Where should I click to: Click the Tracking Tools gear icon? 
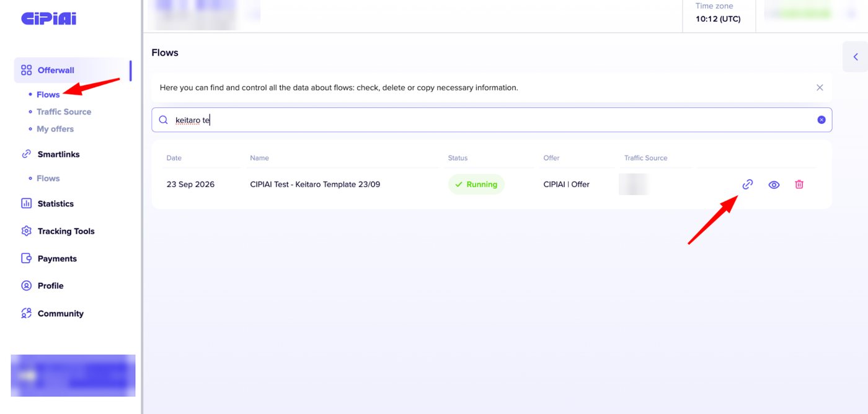pyautogui.click(x=26, y=231)
